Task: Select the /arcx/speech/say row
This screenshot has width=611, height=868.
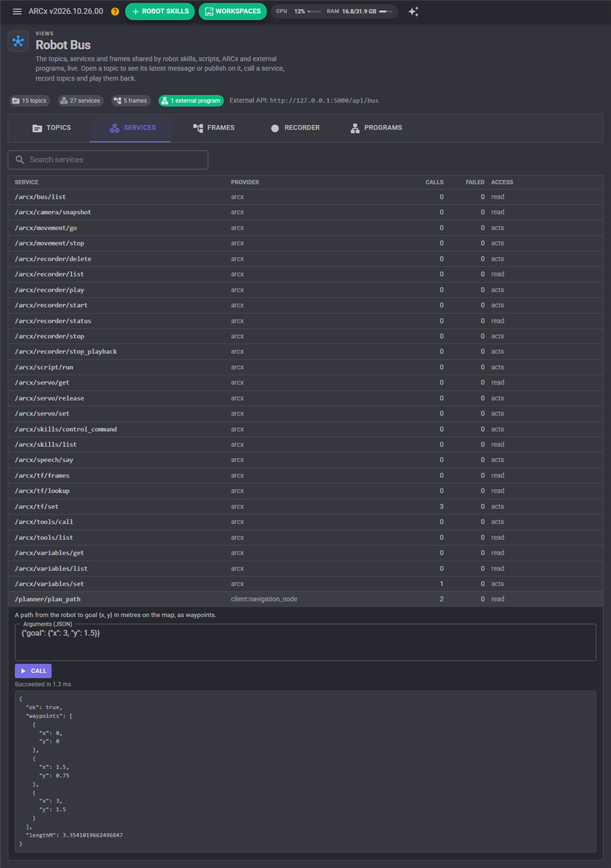Action: point(305,460)
